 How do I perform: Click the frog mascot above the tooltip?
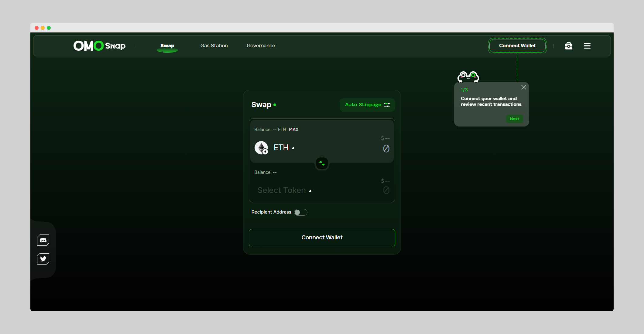[468, 77]
